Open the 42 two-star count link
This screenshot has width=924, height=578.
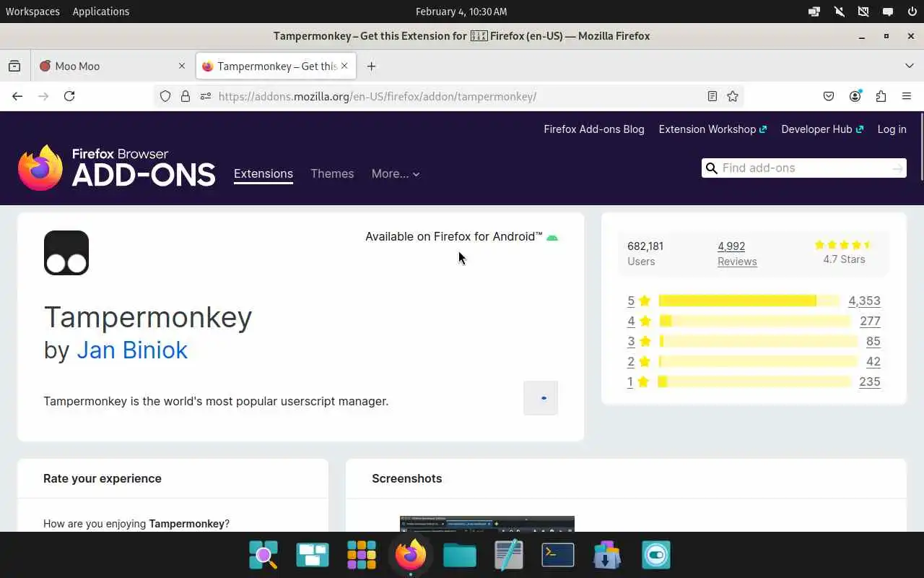(x=873, y=361)
